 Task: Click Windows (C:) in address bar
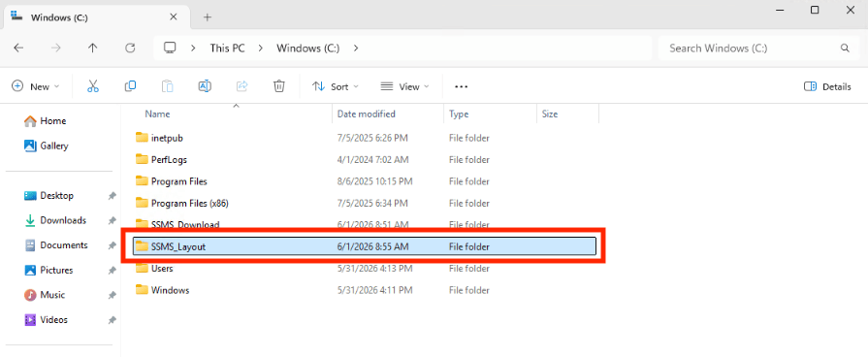(307, 49)
